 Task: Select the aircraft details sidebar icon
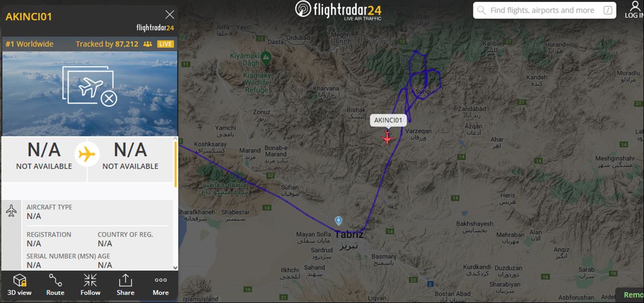click(x=11, y=211)
